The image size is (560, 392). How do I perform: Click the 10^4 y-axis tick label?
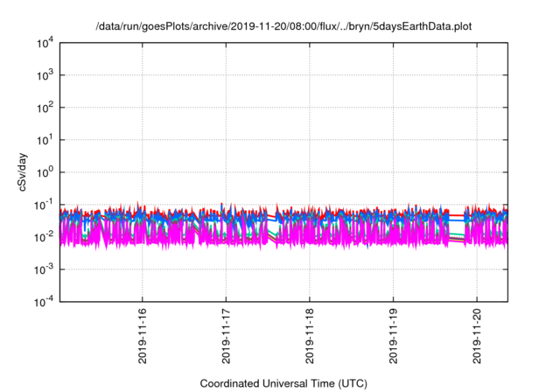point(45,43)
